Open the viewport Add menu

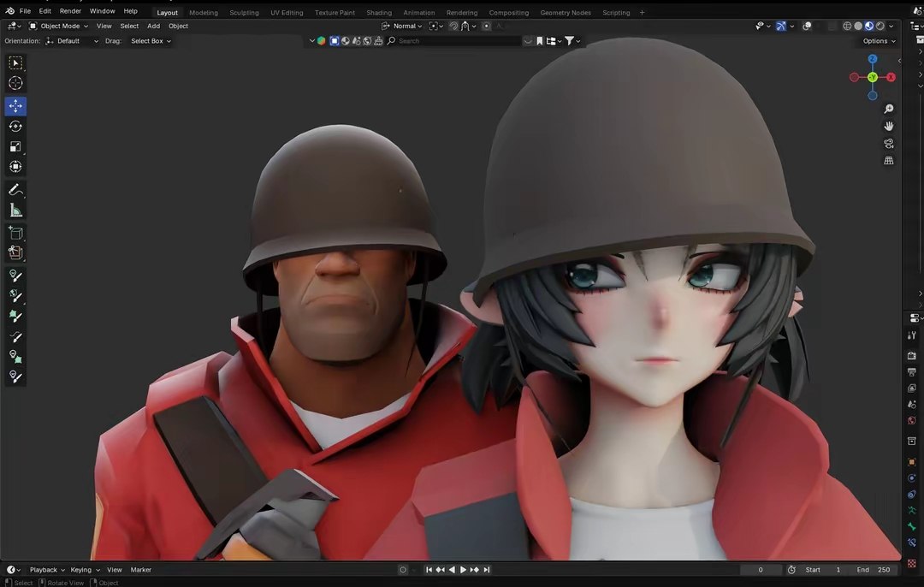tap(153, 26)
